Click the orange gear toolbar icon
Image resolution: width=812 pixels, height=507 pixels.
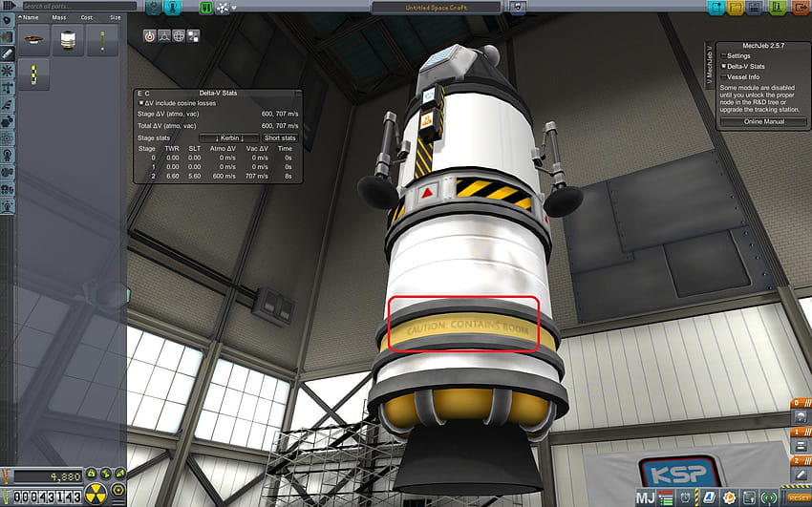pos(729,498)
